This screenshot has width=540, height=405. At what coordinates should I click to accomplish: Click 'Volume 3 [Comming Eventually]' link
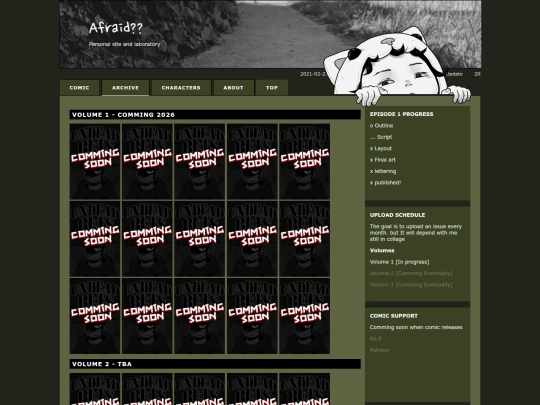(411, 284)
